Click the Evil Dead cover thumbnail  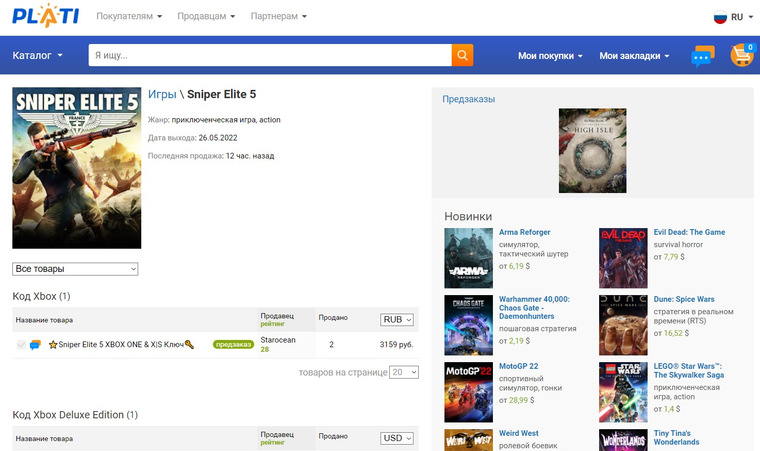pos(623,258)
